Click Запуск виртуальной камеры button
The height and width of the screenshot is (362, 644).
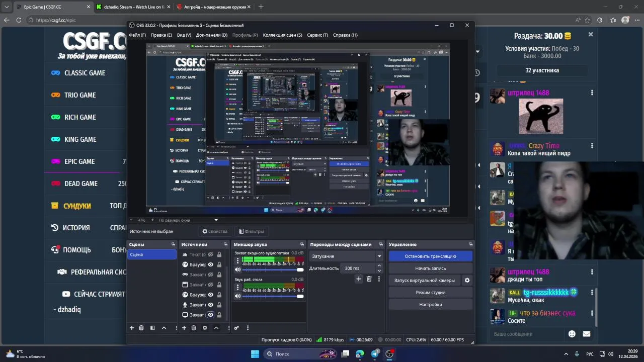pos(425,281)
